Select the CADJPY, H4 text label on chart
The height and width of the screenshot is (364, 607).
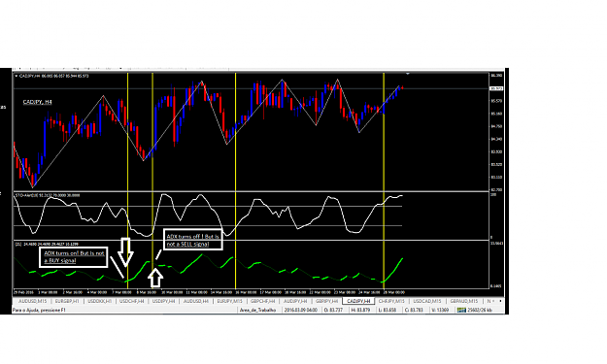click(x=37, y=102)
